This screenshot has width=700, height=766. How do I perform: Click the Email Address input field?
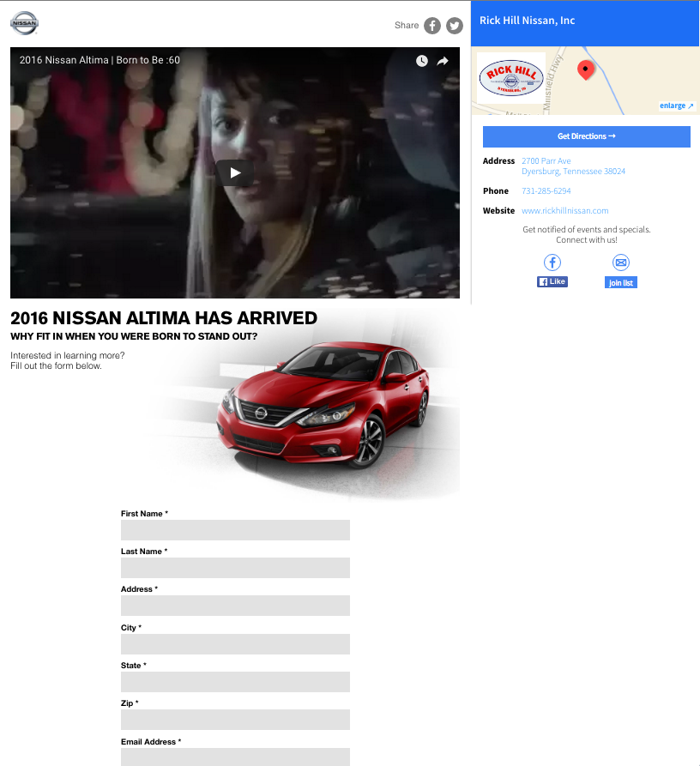click(x=235, y=757)
